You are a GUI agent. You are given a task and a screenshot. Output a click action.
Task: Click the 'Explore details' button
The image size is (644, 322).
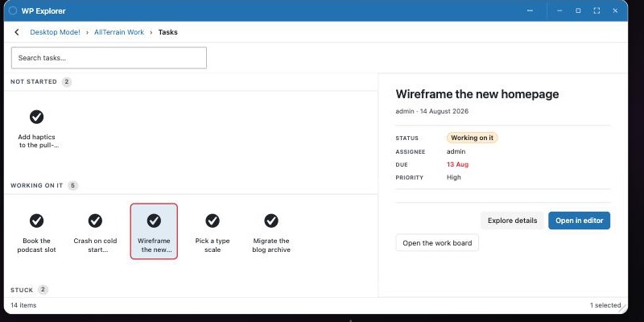(512, 221)
